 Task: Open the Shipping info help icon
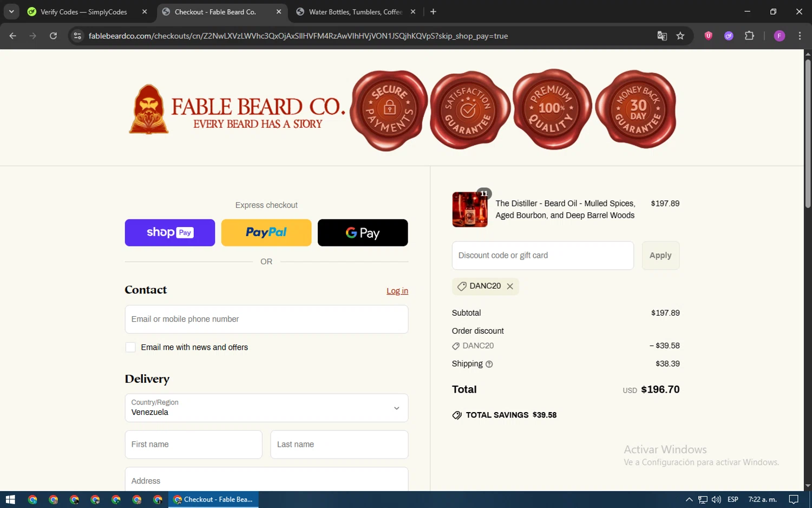click(x=489, y=364)
